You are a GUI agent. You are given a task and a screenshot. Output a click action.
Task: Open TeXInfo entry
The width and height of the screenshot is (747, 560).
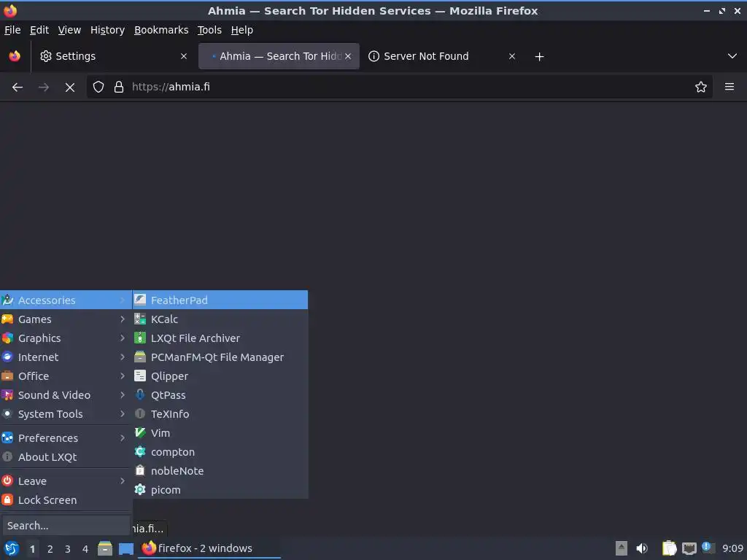click(220, 414)
